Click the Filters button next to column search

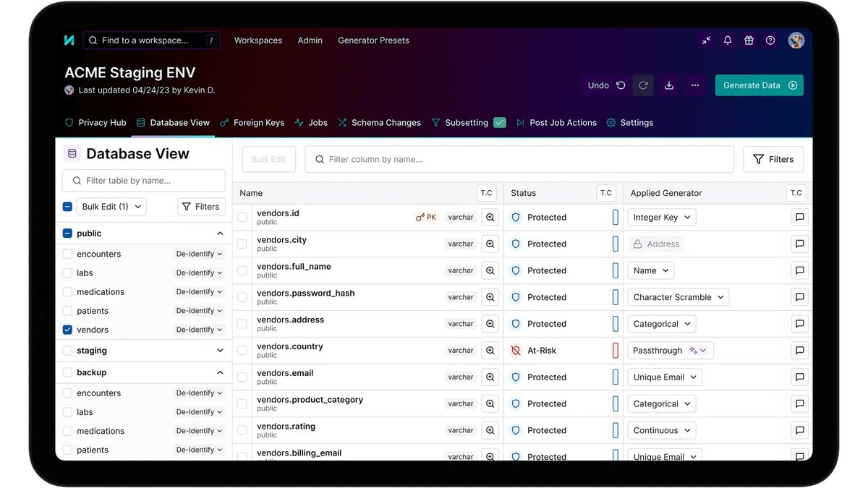coord(773,159)
